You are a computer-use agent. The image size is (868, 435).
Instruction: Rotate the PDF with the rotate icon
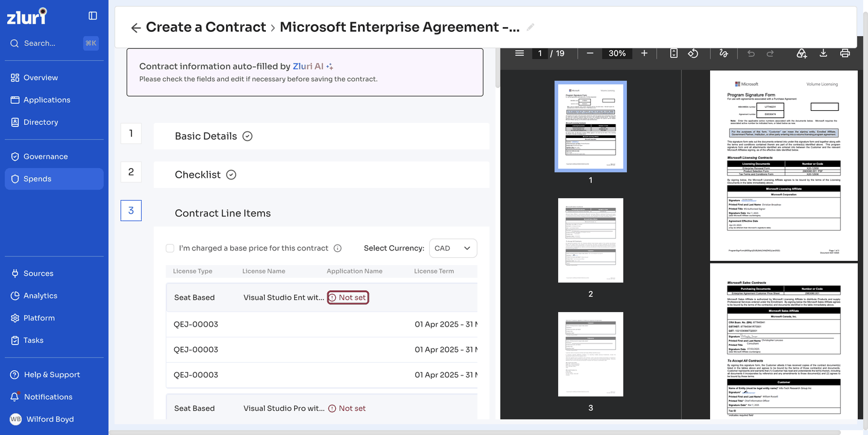[x=693, y=53]
